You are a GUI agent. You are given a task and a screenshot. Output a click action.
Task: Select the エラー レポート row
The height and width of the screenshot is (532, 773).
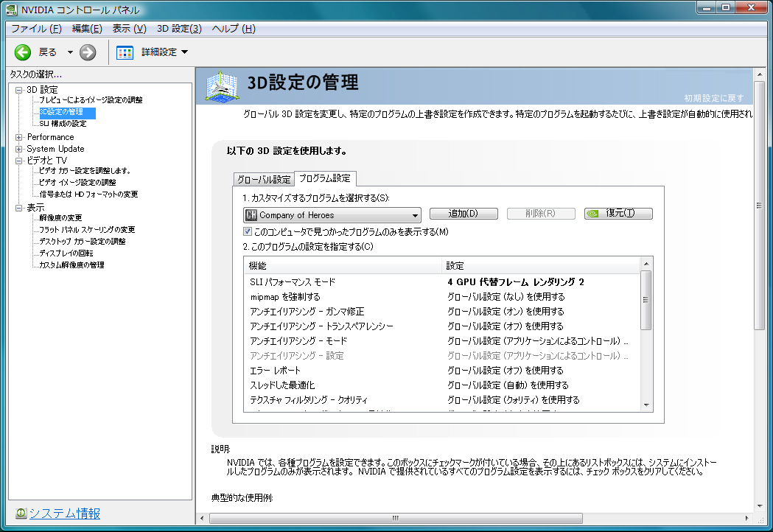point(441,371)
